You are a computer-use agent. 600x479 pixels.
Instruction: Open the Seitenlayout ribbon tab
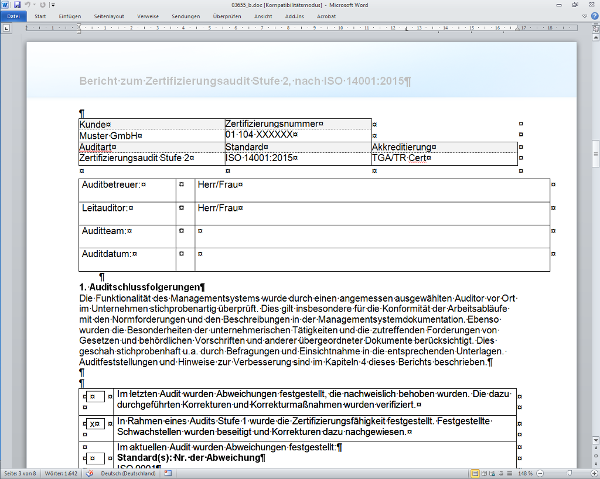click(x=108, y=17)
